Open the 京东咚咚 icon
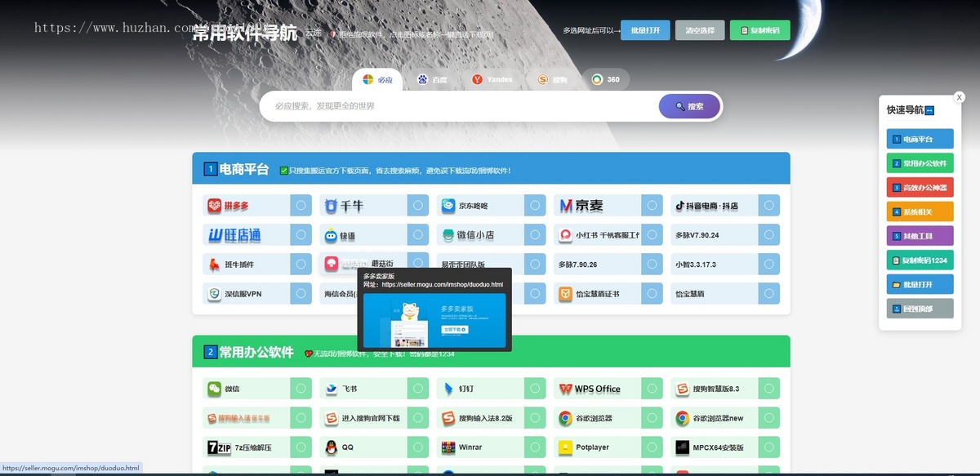The image size is (980, 476). tap(448, 206)
